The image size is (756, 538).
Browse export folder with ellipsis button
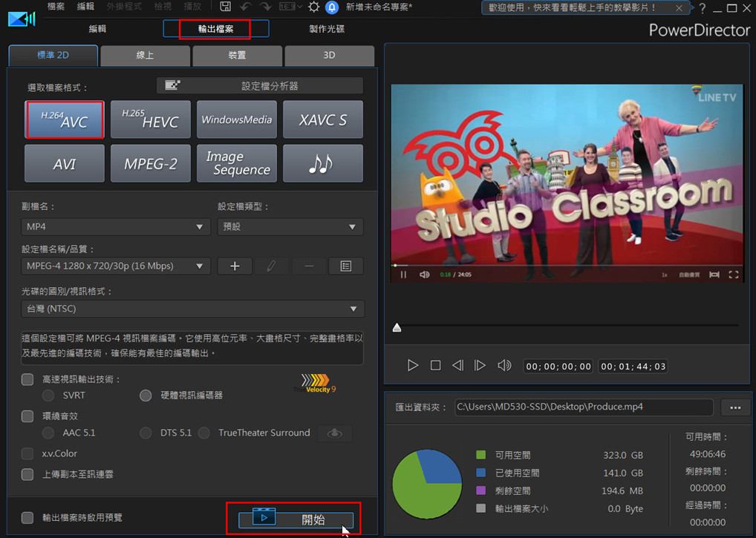[736, 407]
